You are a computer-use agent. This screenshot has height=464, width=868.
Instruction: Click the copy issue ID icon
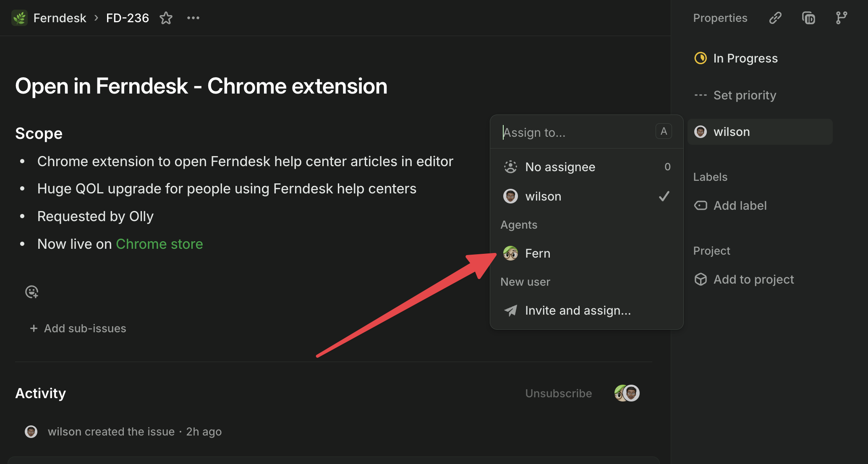coord(808,18)
